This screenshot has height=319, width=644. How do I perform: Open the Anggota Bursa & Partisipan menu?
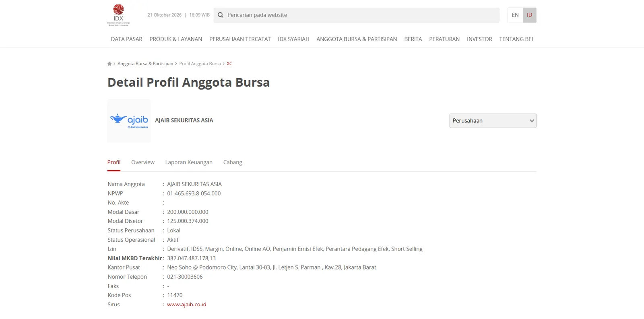coord(357,39)
